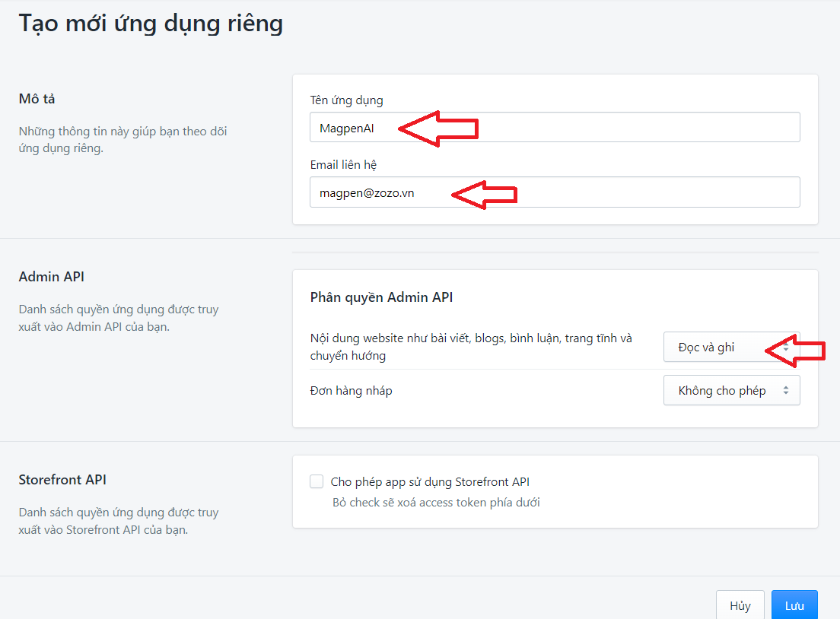Open the Không cho phép dropdown for Đơn hàng nháp
Viewport: 840px width, 619px height.
click(x=731, y=390)
